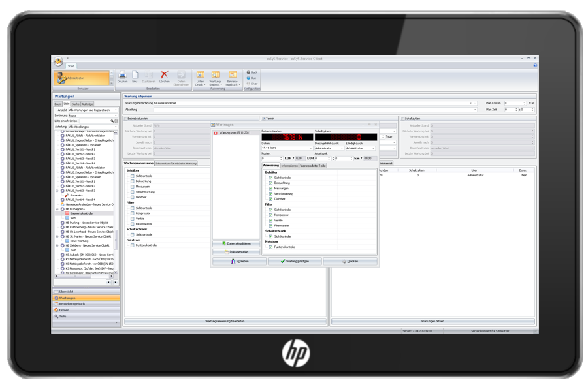This screenshot has height=389, width=588.
Task: Open the Wartungs Statistik ribbon icon
Action: click(215, 76)
